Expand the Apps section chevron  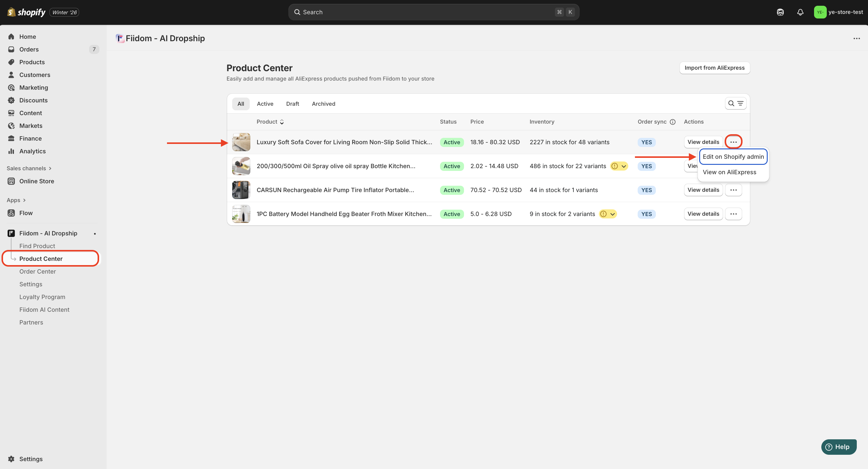[24, 200]
